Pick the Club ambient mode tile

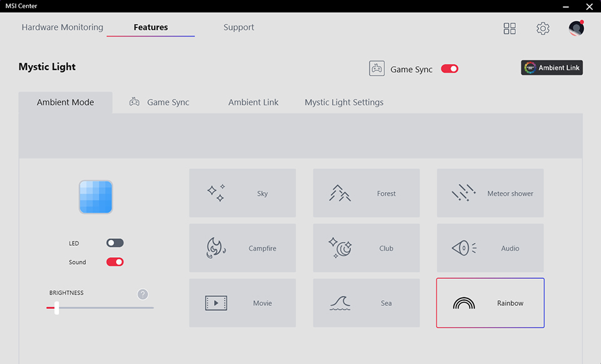366,248
